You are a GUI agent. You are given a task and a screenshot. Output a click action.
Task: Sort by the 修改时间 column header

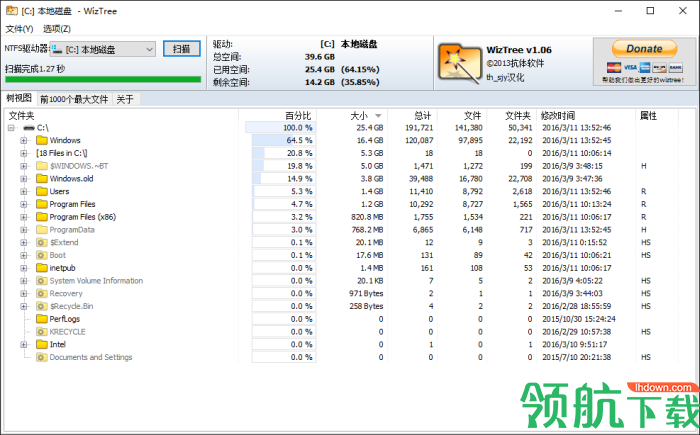(586, 116)
